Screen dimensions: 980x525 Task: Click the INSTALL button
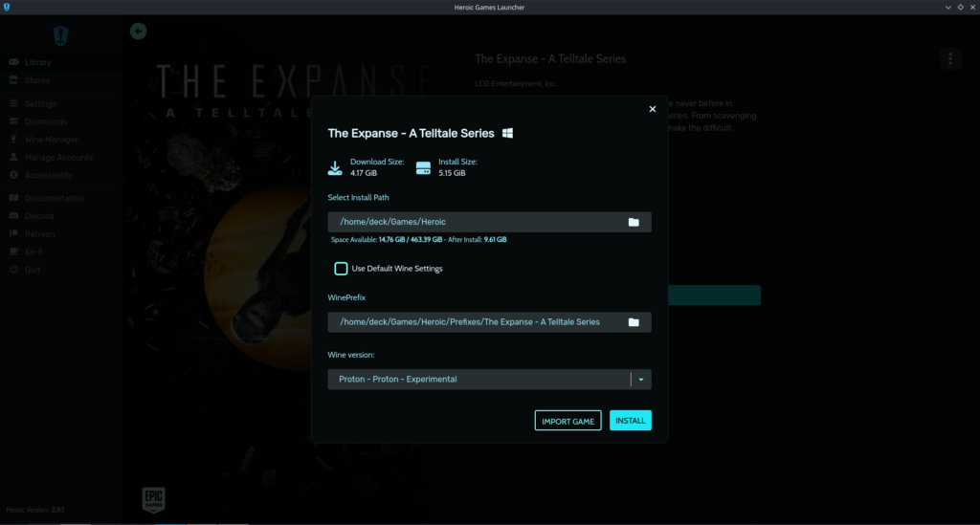630,421
